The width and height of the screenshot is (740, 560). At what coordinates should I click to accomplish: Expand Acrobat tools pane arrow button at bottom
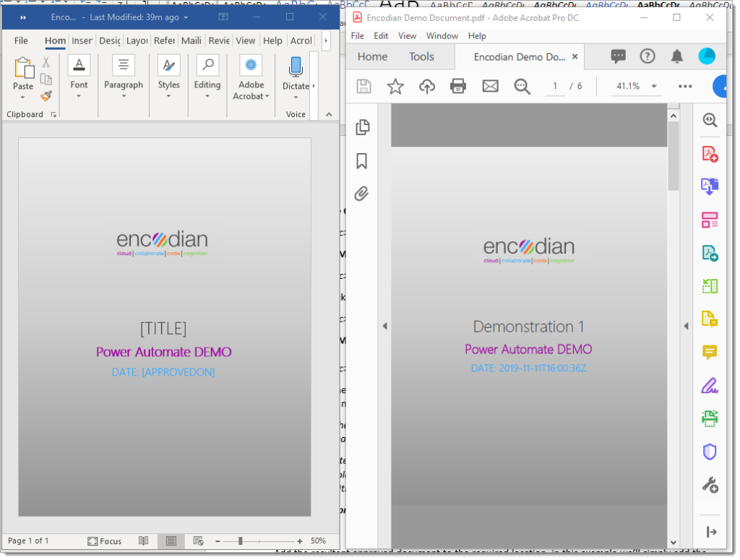point(711,532)
